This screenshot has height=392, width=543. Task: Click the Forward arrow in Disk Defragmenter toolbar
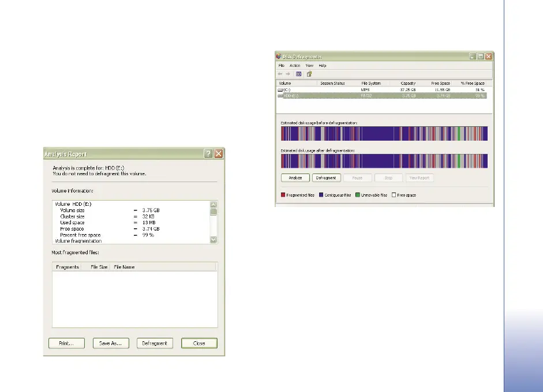pos(288,74)
